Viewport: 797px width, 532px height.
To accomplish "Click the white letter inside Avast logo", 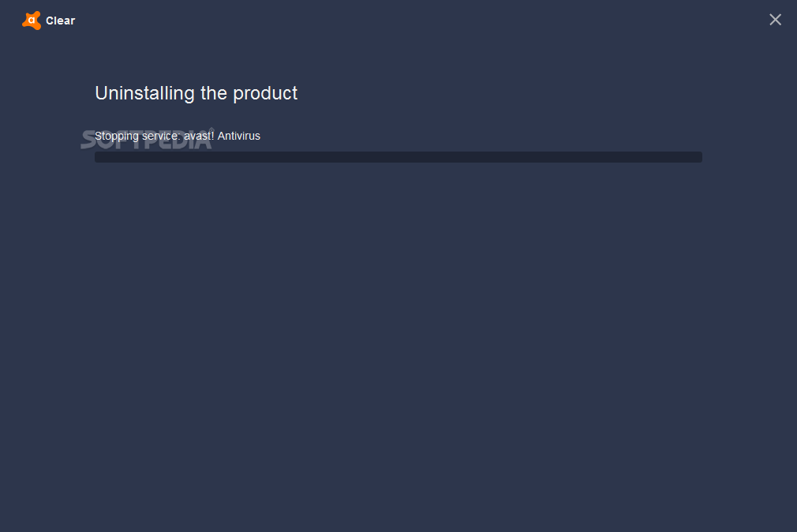I will 32,21.
